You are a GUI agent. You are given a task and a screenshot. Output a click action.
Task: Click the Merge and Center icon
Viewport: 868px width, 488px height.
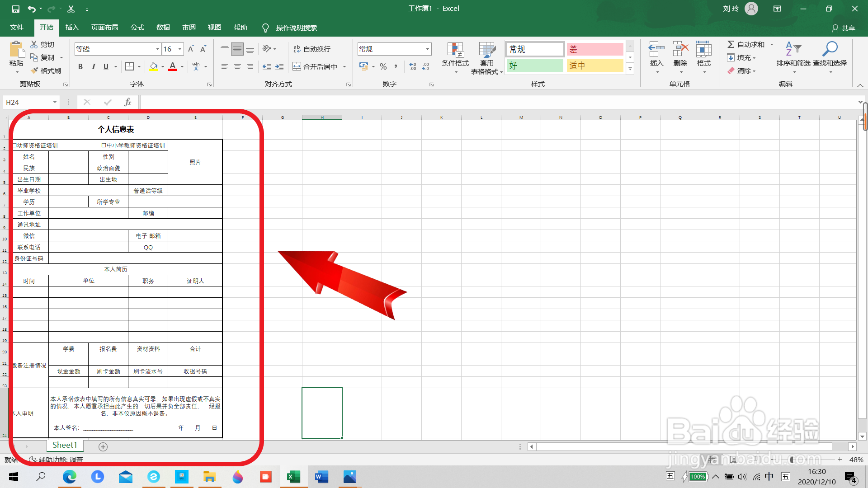pyautogui.click(x=297, y=66)
